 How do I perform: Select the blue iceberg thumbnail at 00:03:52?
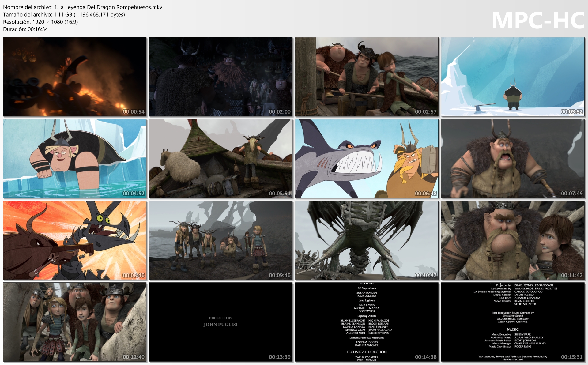tap(513, 77)
